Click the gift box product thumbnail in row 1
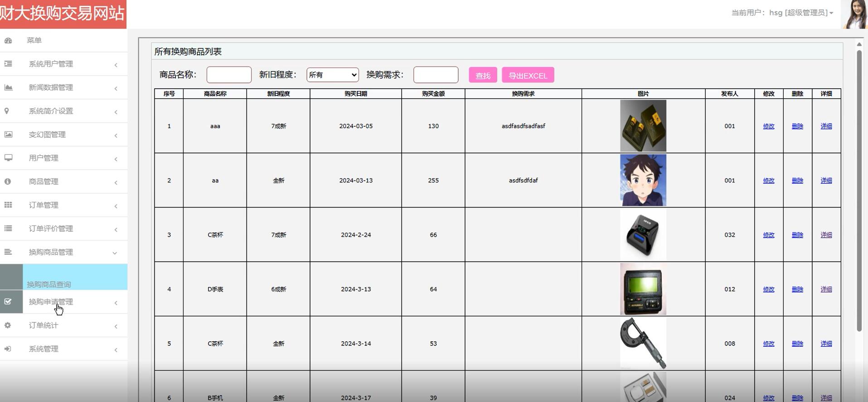 (x=643, y=126)
